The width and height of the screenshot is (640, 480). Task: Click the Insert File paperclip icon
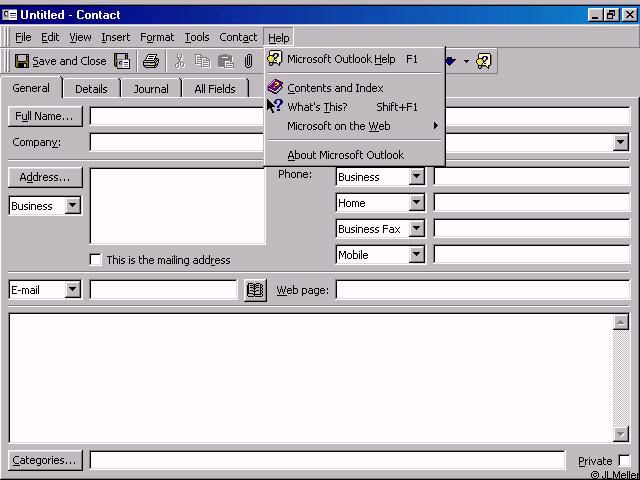click(248, 61)
